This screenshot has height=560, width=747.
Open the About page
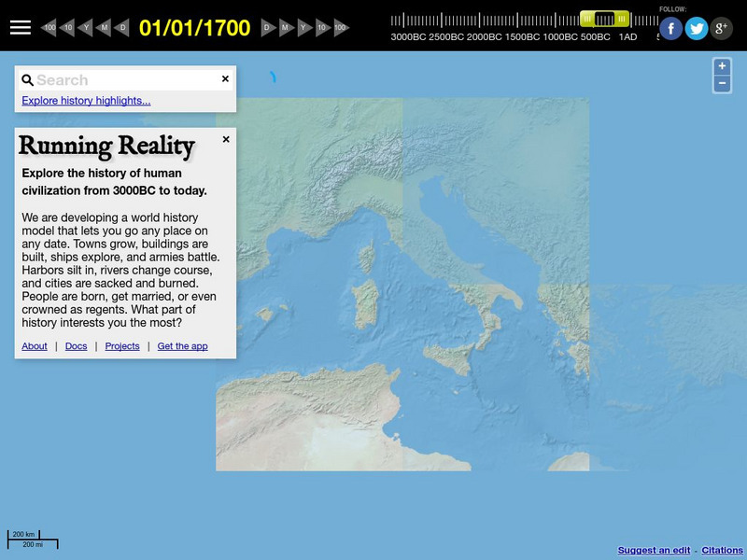point(34,346)
